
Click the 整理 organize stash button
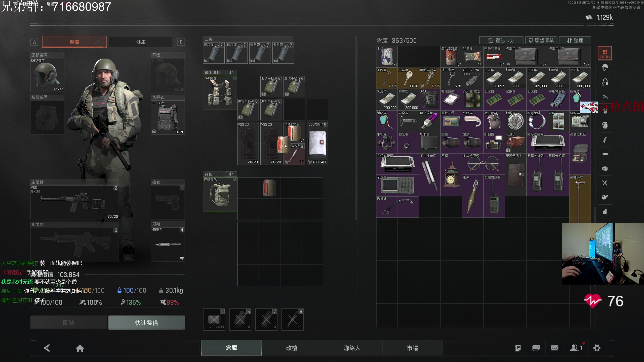[575, 40]
